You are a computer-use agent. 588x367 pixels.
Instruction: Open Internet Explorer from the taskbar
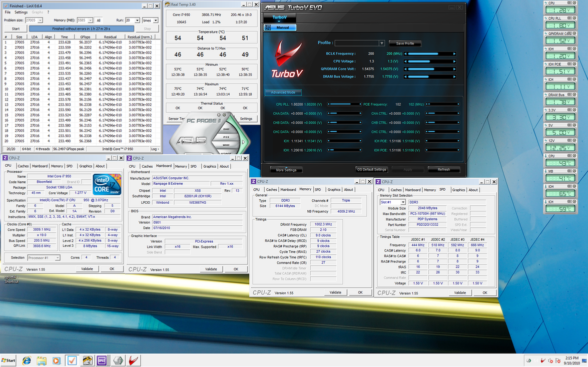pos(27,360)
